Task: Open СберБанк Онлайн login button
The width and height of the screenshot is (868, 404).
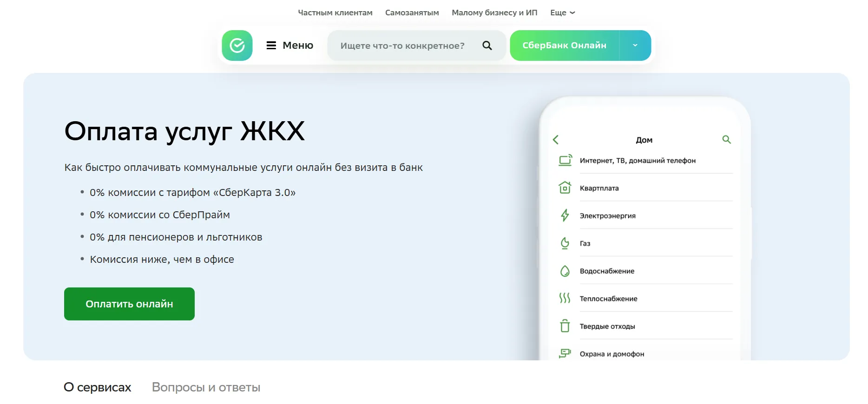Action: pyautogui.click(x=565, y=46)
